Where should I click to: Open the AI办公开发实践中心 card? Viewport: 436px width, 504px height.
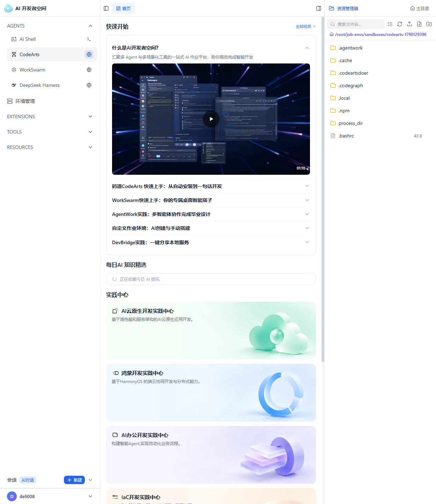pyautogui.click(x=211, y=455)
